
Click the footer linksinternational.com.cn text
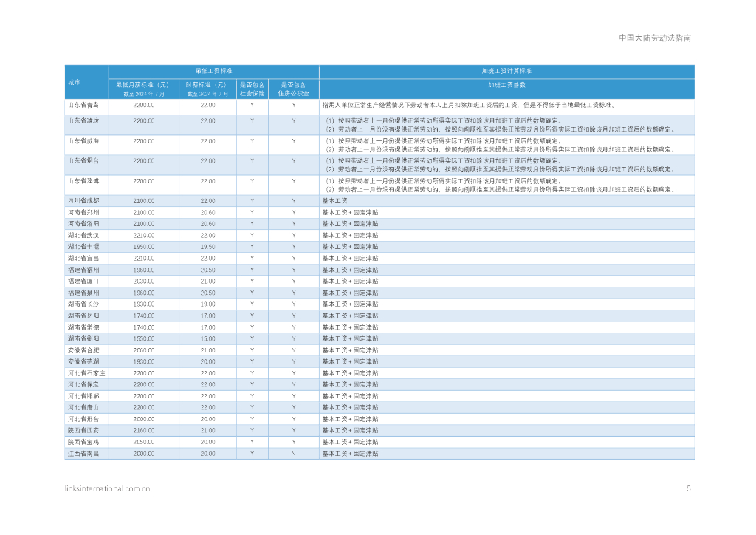108,488
